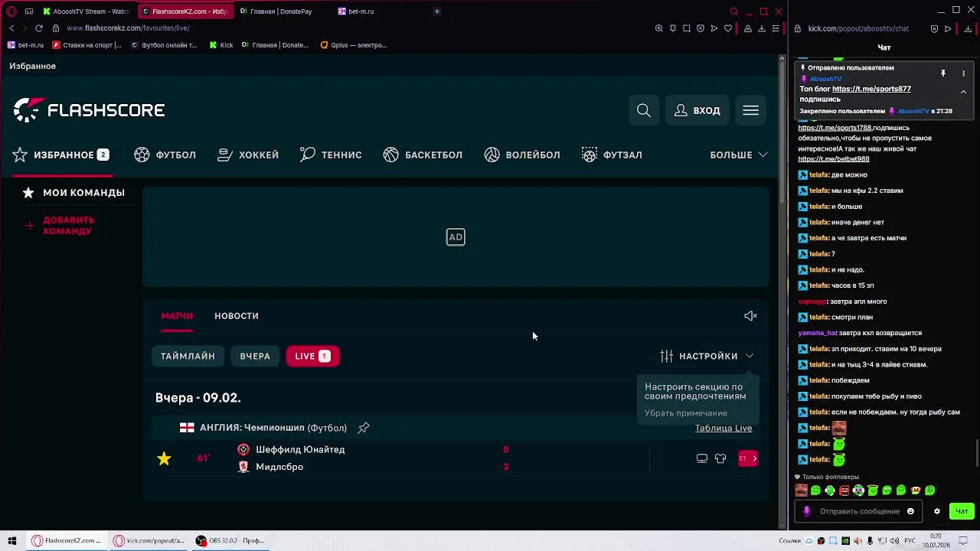Collapse the pinned chat message chevron
This screenshot has width=980, height=551.
coord(963,92)
